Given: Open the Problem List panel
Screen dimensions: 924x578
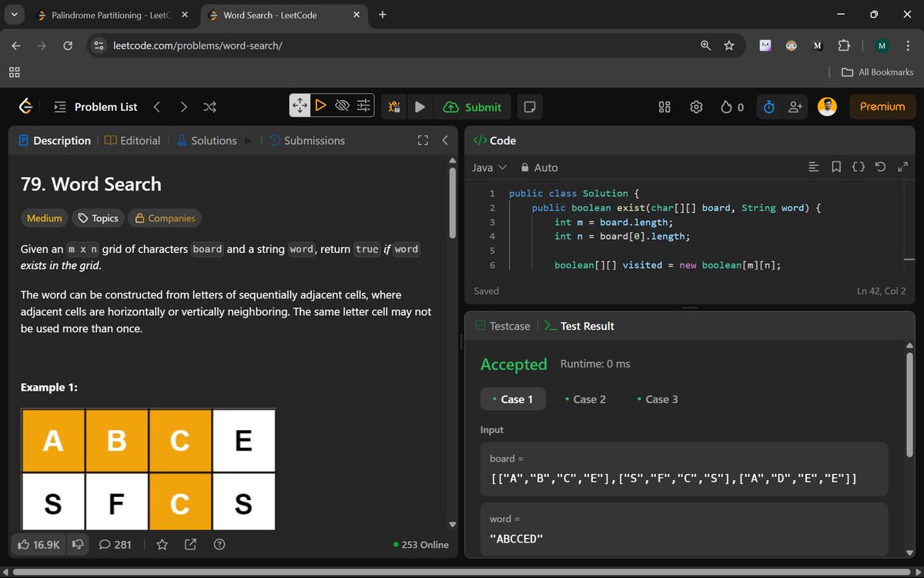Looking at the screenshot, I should pyautogui.click(x=95, y=107).
